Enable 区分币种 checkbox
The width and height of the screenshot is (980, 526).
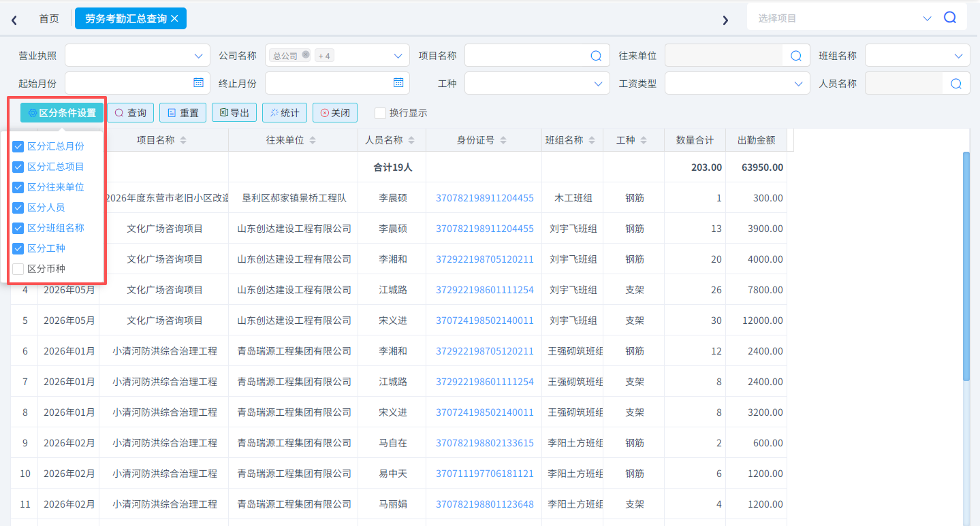(18, 269)
